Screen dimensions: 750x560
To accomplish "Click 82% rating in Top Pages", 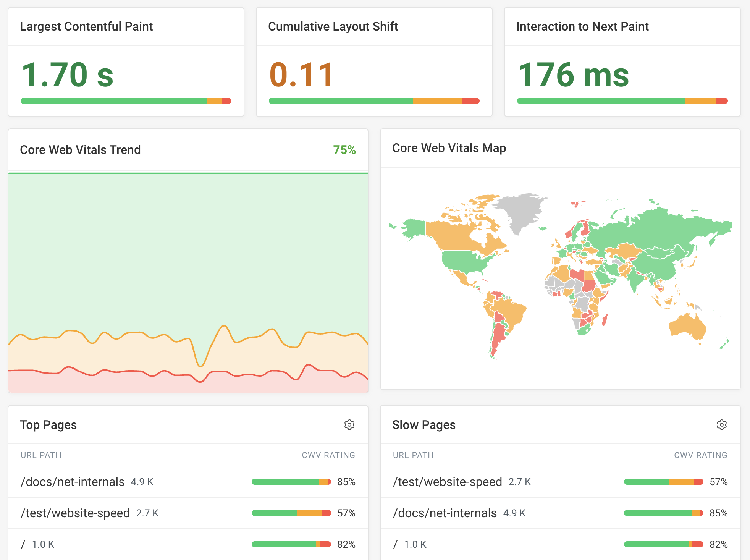I will (346, 544).
